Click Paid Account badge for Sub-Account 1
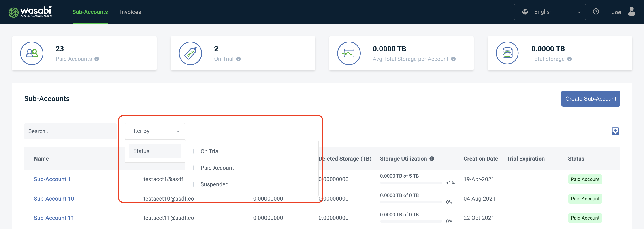Viewport: 644px width, 229px height. 585,179
